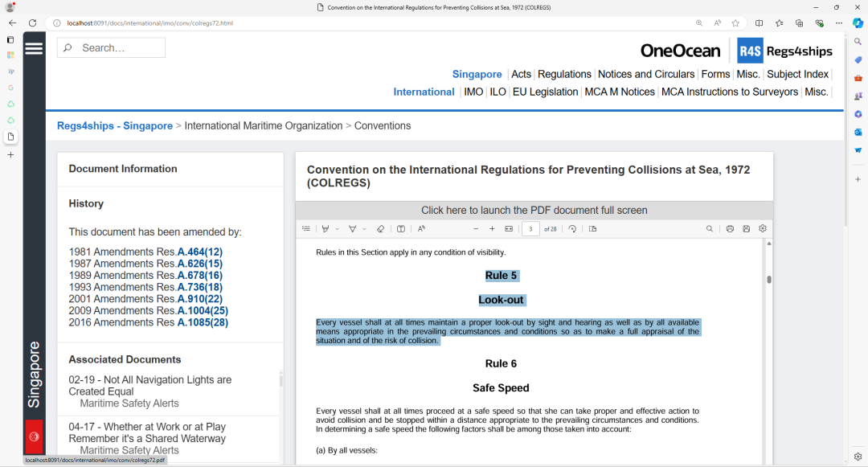The height and width of the screenshot is (467, 868).
Task: Switch PDF page view layout
Action: click(592, 228)
